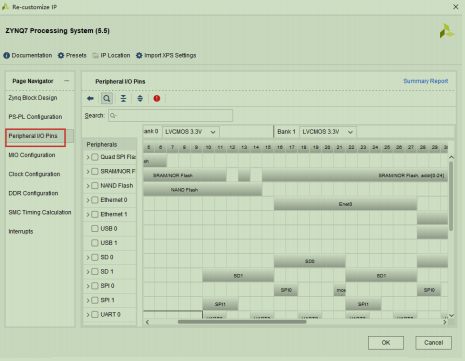Enable the Quad SPI Flash checkbox
465x361 pixels.
coord(95,157)
